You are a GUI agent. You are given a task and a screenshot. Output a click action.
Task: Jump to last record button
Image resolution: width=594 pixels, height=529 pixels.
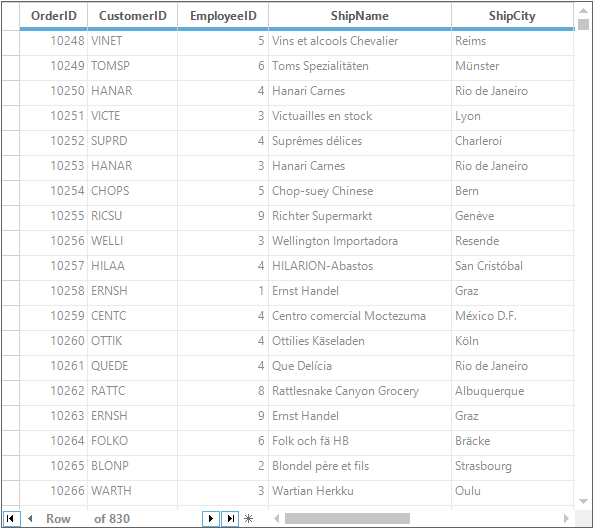[x=230, y=518]
